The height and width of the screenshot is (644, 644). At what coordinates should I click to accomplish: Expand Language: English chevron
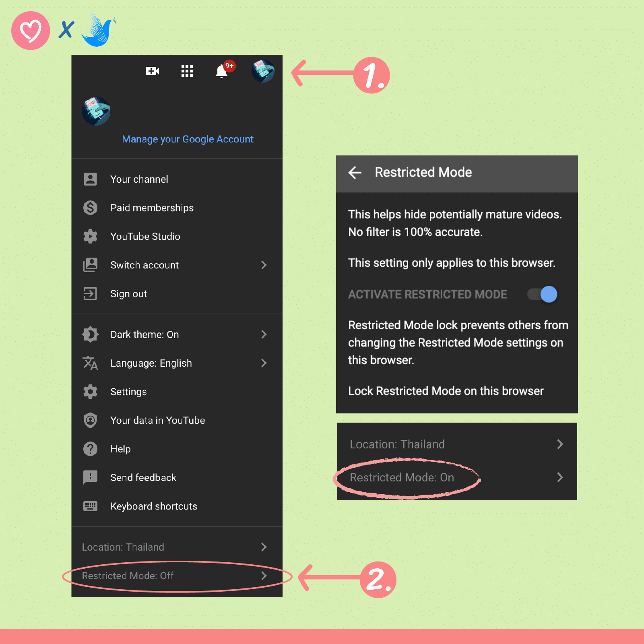click(x=264, y=363)
